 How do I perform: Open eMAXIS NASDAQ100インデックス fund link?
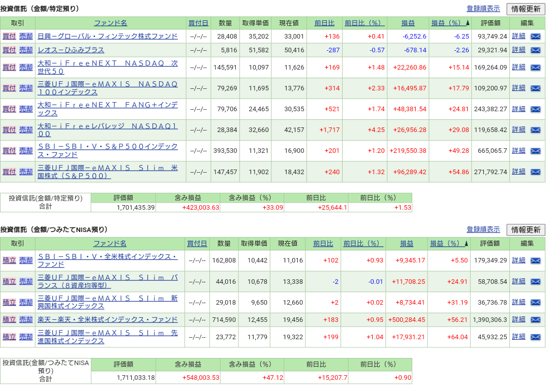tap(108, 88)
